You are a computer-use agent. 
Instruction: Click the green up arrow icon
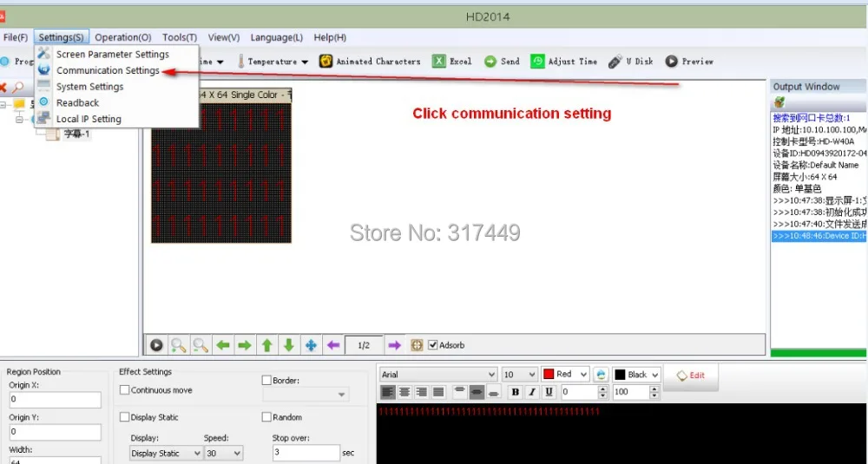click(x=266, y=345)
